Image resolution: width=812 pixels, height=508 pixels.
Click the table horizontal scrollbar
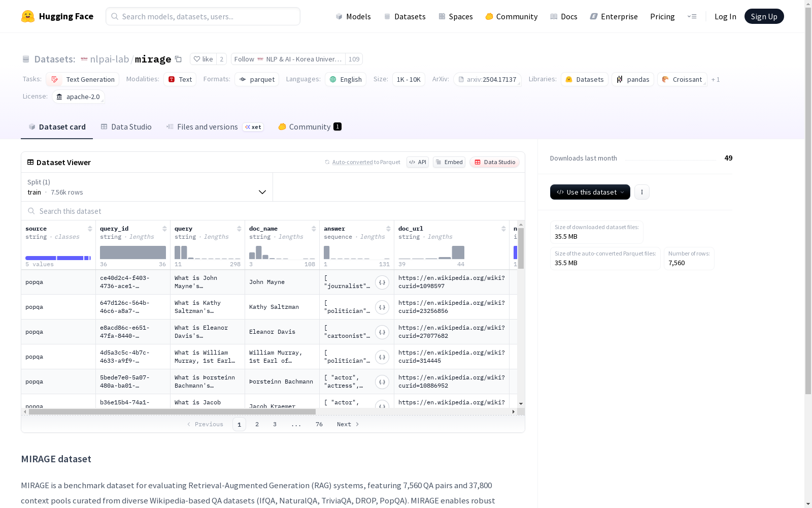click(x=172, y=411)
